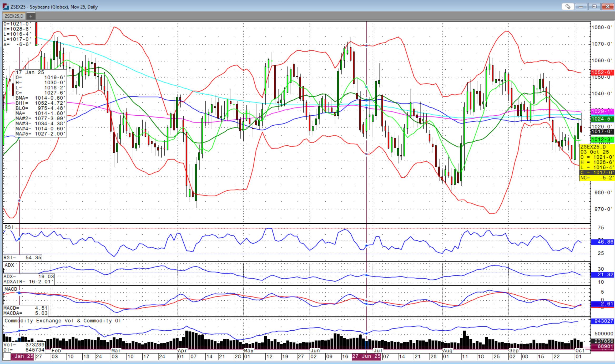Click the 17 Jan 25 cursor values box
615x364 pixels.
click(41, 103)
